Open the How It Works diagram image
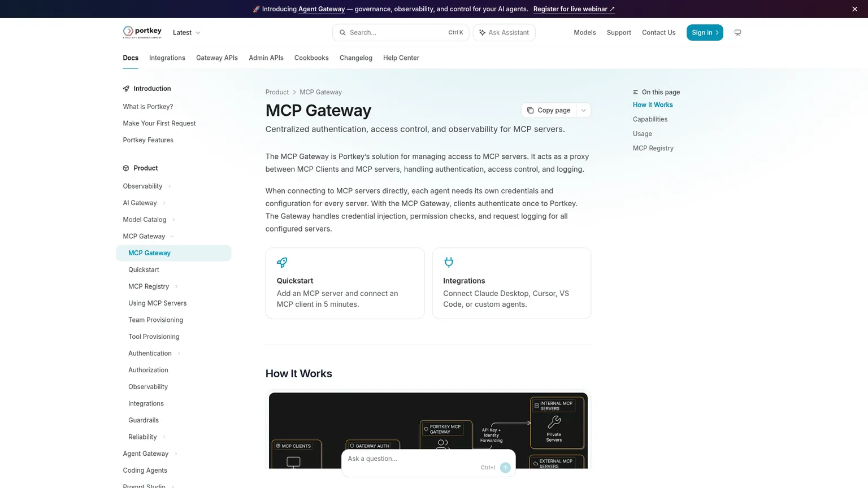This screenshot has height=488, width=868. tap(428, 430)
